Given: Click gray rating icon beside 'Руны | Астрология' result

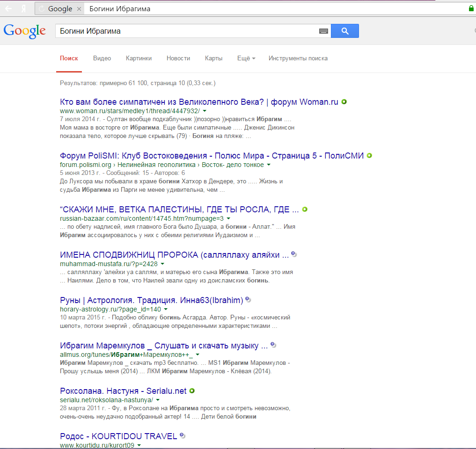Looking at the screenshot, I should (248, 300).
